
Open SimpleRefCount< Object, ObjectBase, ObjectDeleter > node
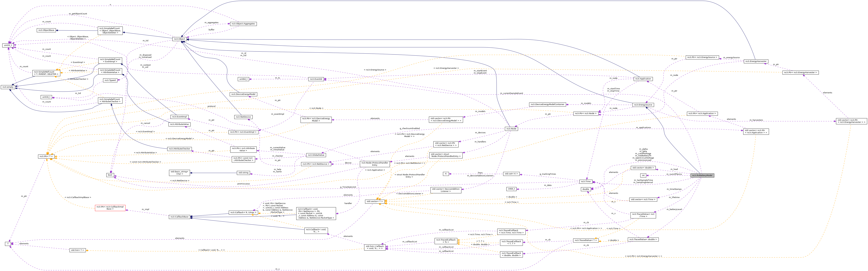(x=110, y=31)
